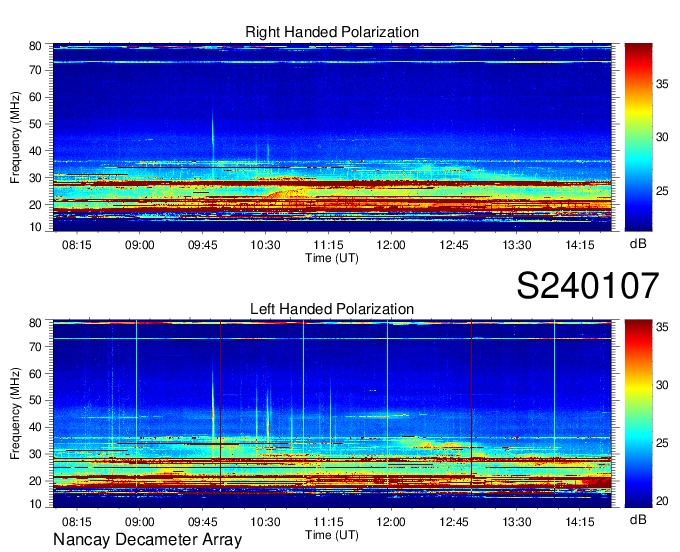Click 09:45 tick on Left Handed plot
The image size is (680, 552).
pyautogui.click(x=203, y=521)
